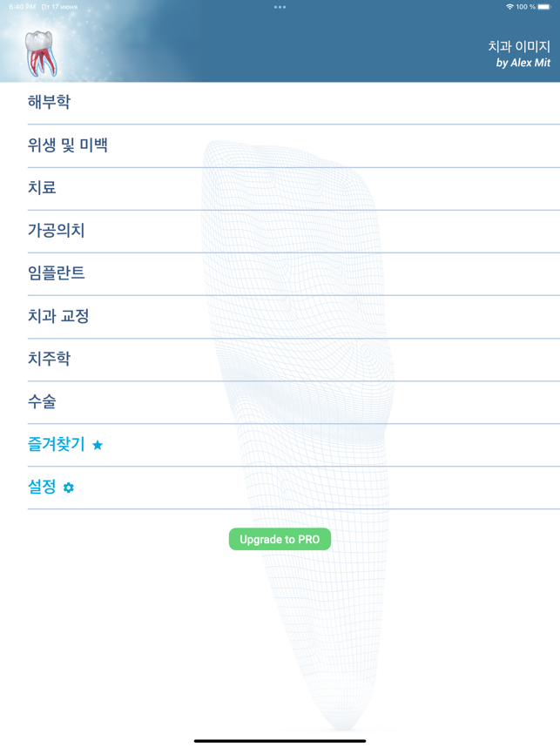The width and height of the screenshot is (560, 747).
Task: Tap the by Alex Mit author text
Action: 523,63
